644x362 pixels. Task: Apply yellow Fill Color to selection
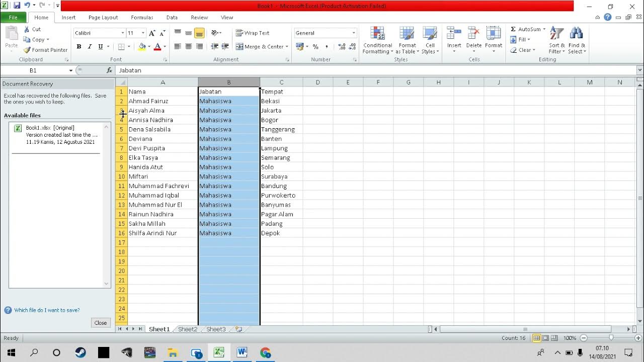(x=142, y=47)
